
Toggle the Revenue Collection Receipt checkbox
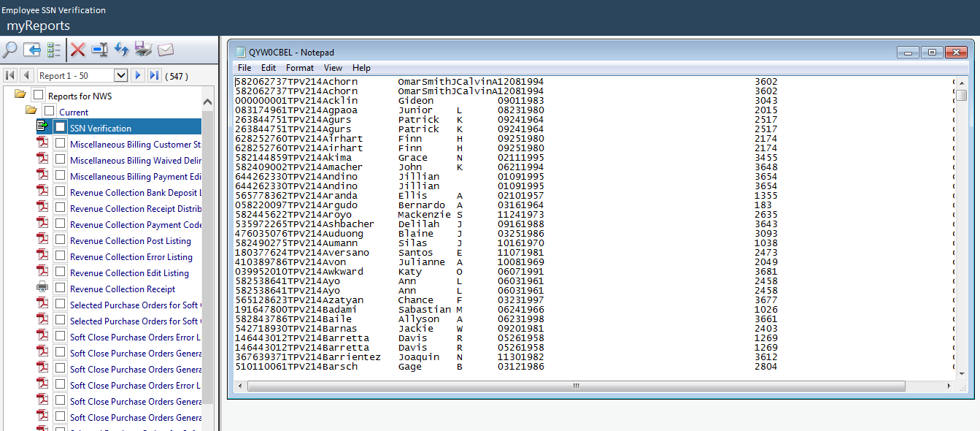[x=61, y=288]
